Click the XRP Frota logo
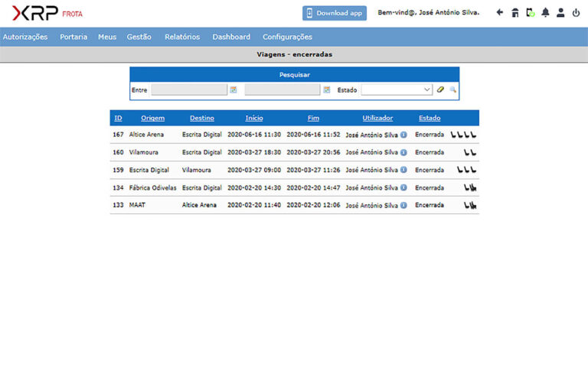588x384 pixels. coord(47,13)
